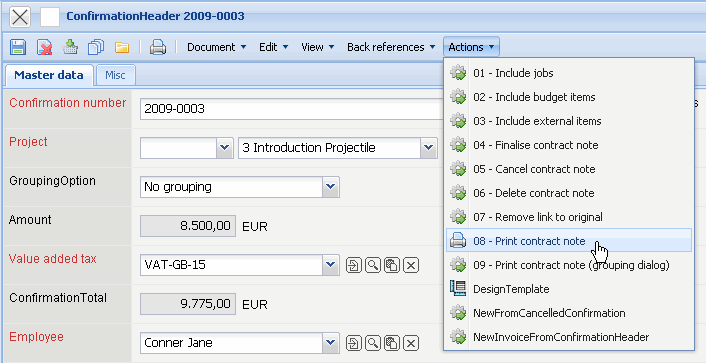Click the printer icon in toolbar

click(x=158, y=47)
